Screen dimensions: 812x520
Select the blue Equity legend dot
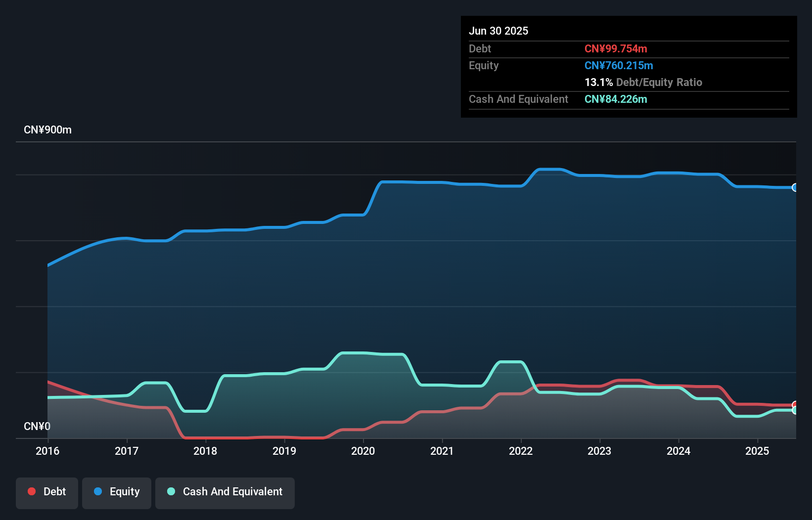click(x=99, y=491)
